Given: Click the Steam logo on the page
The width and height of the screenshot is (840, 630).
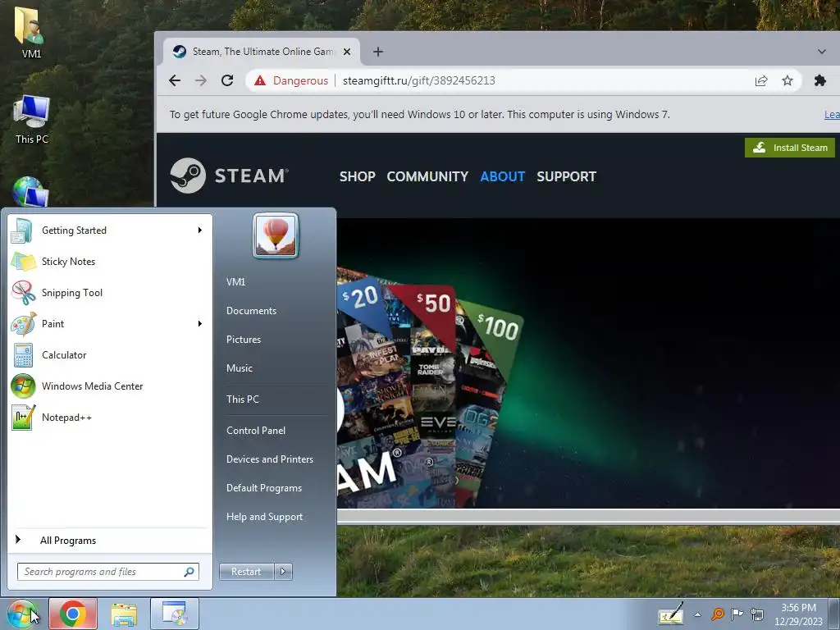Looking at the screenshot, I should (230, 176).
